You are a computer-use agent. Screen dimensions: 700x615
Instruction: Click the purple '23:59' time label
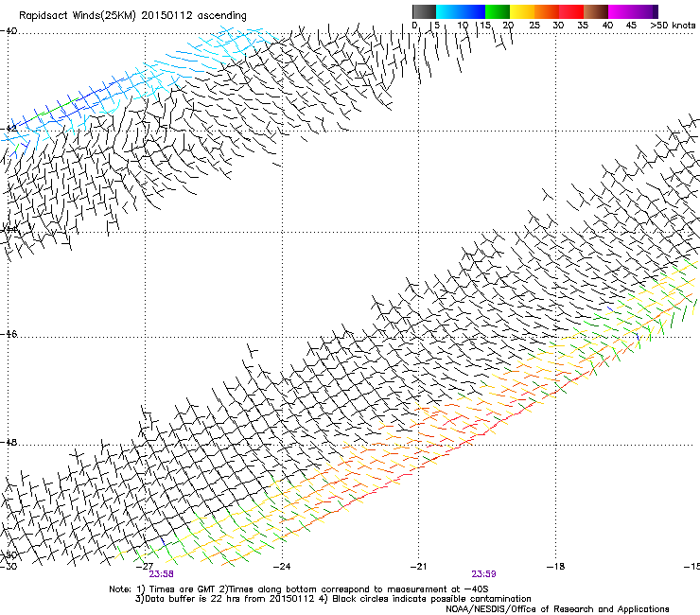(x=483, y=574)
